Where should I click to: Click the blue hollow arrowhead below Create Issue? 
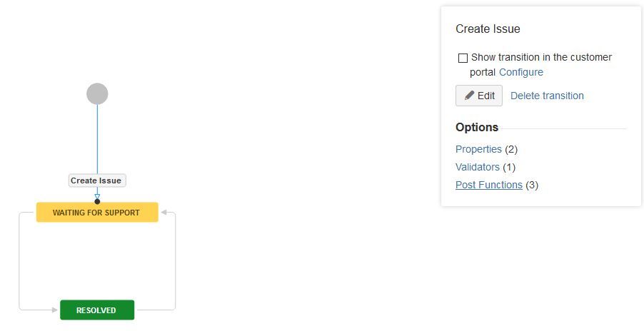(x=97, y=196)
